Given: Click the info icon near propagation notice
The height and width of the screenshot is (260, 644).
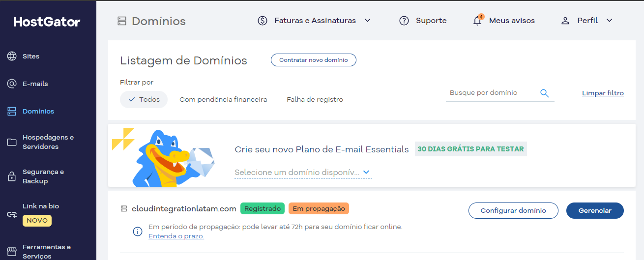Looking at the screenshot, I should click(x=138, y=231).
